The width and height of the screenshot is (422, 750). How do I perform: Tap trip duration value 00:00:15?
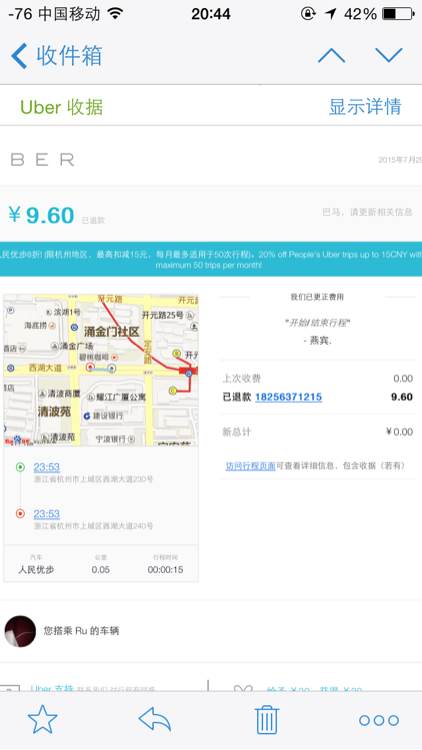(x=165, y=570)
